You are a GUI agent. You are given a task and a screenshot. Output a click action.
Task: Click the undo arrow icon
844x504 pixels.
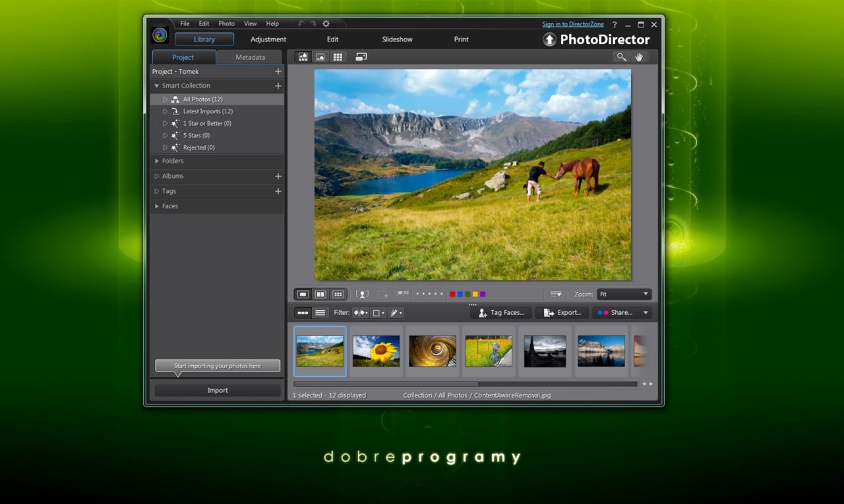(301, 24)
